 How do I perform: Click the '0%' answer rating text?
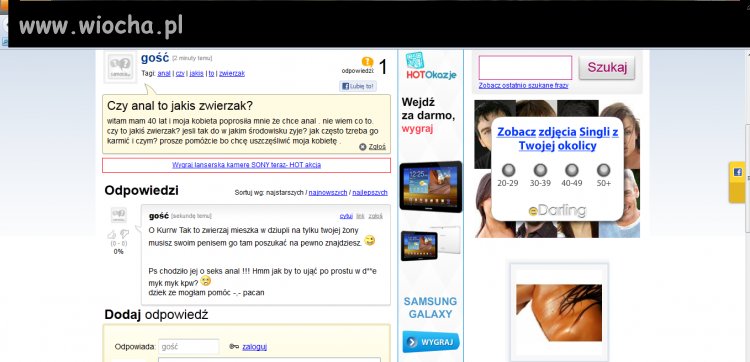tap(119, 252)
